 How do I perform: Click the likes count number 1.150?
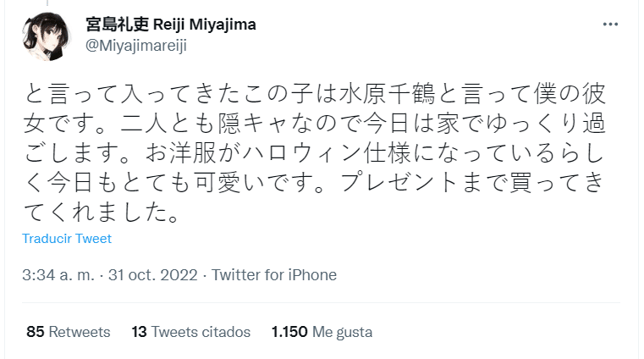click(289, 332)
